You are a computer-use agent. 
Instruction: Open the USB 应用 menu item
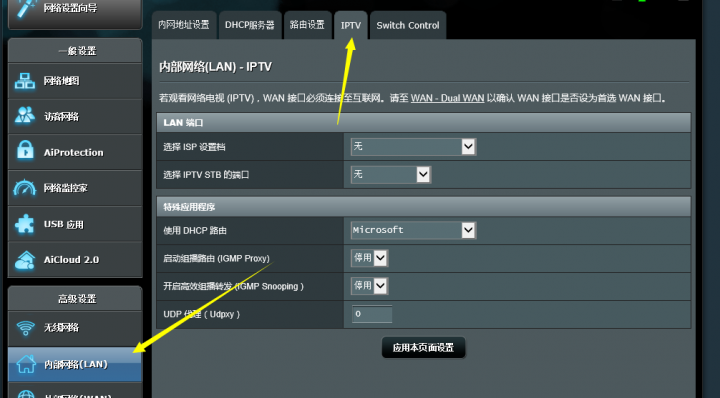(75, 224)
